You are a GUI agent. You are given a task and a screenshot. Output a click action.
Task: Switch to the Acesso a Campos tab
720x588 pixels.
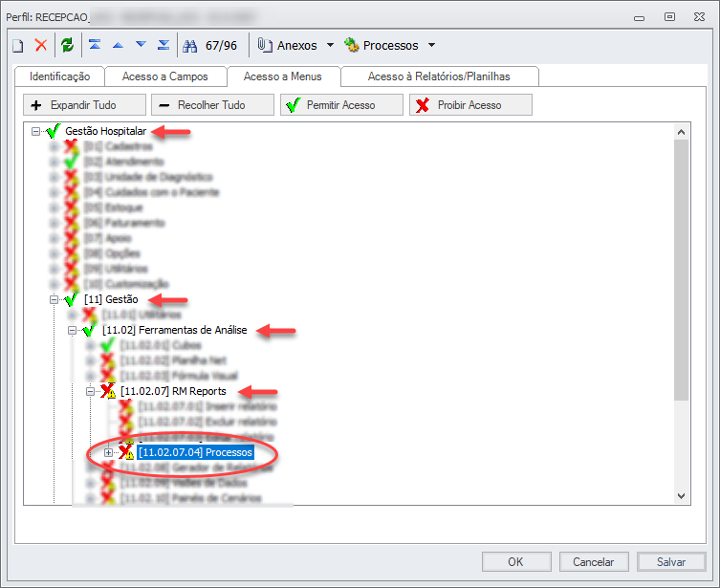click(x=165, y=76)
